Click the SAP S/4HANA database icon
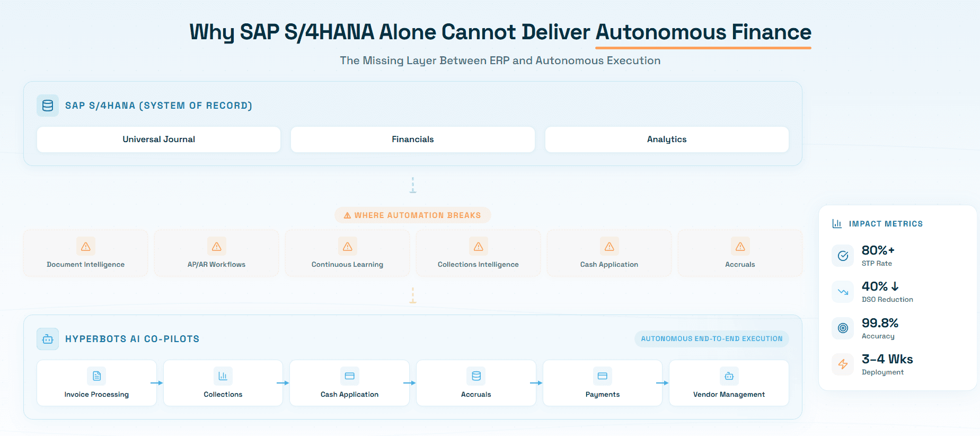 (48, 106)
